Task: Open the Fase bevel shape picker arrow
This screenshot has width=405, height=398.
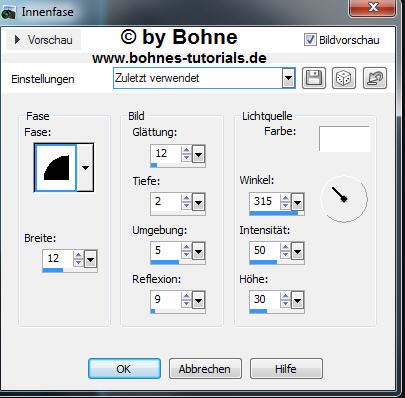Action: point(85,168)
